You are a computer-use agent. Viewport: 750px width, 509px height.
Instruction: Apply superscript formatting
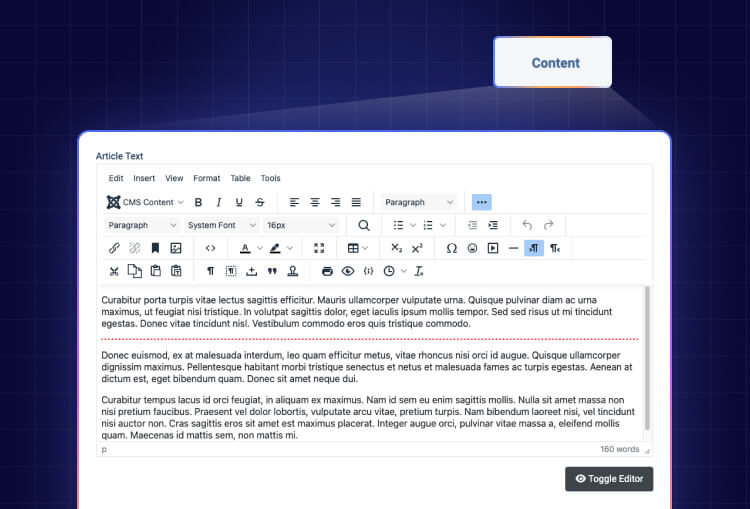[x=417, y=248]
